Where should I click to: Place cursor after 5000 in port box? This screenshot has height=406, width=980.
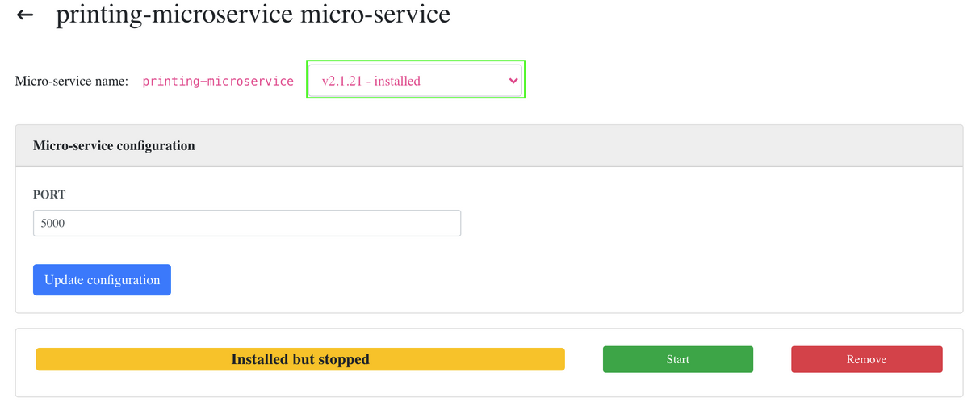[x=68, y=224]
